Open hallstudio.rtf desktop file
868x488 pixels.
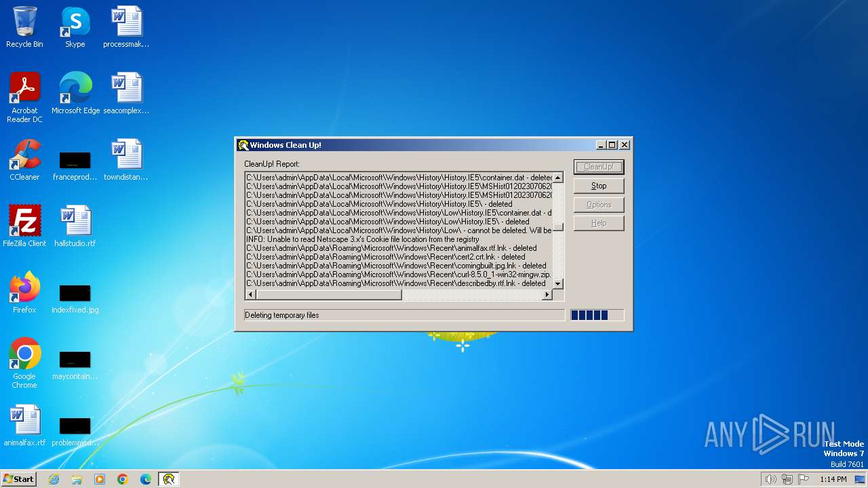(75, 226)
